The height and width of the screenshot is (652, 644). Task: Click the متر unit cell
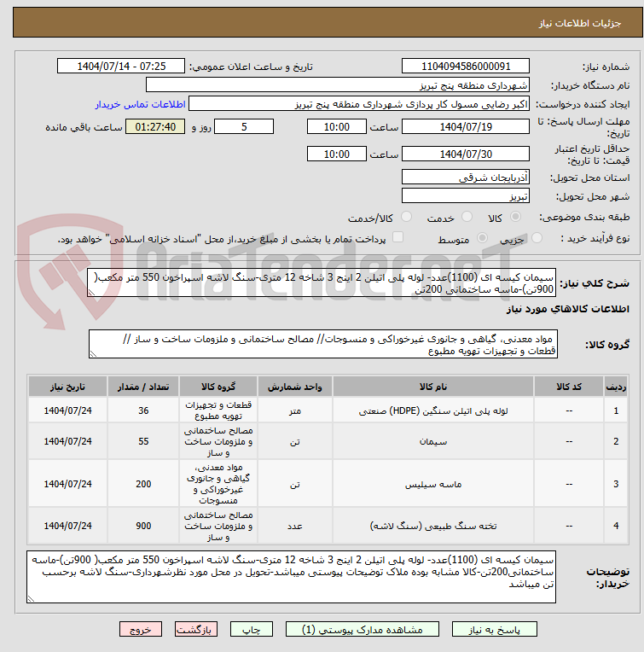point(295,410)
